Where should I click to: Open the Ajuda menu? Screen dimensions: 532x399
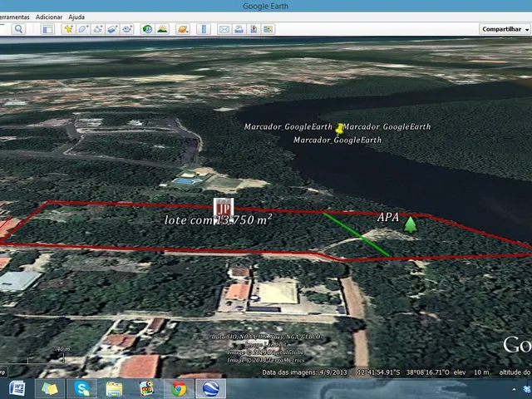pyautogui.click(x=76, y=17)
